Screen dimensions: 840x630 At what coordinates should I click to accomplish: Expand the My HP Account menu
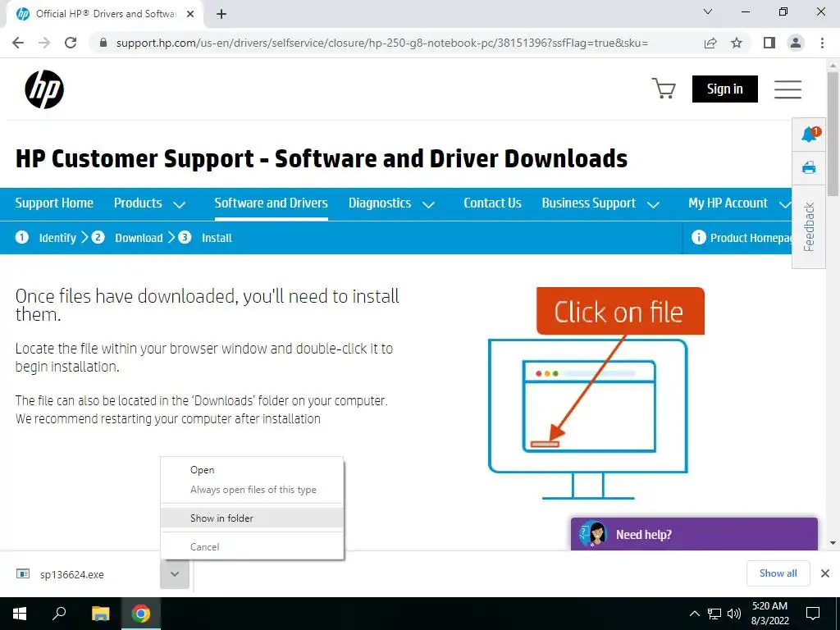(x=739, y=203)
